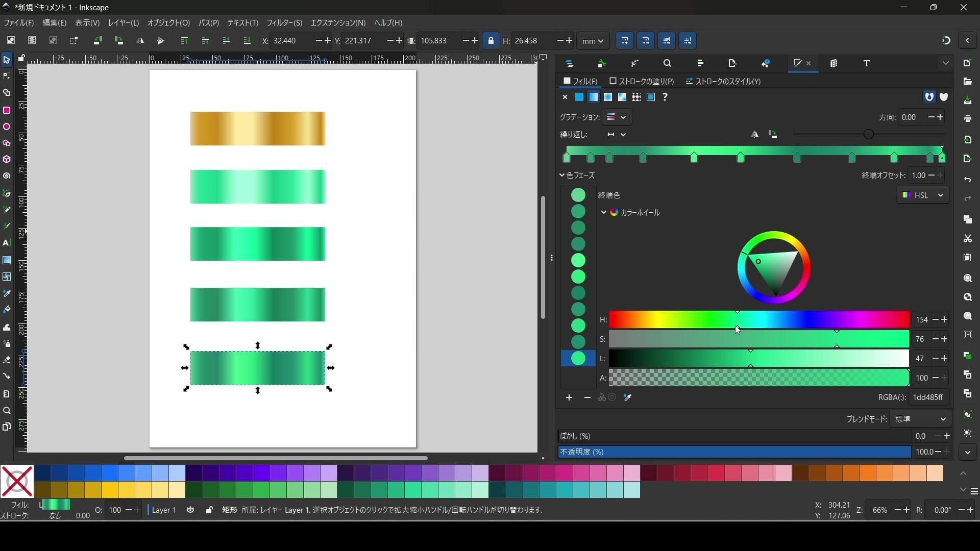
Task: Pick the Ellipse tool
Action: [7, 127]
